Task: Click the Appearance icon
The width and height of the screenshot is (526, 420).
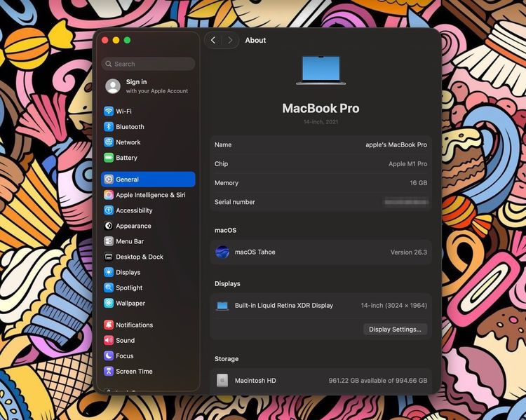Action: click(x=108, y=226)
